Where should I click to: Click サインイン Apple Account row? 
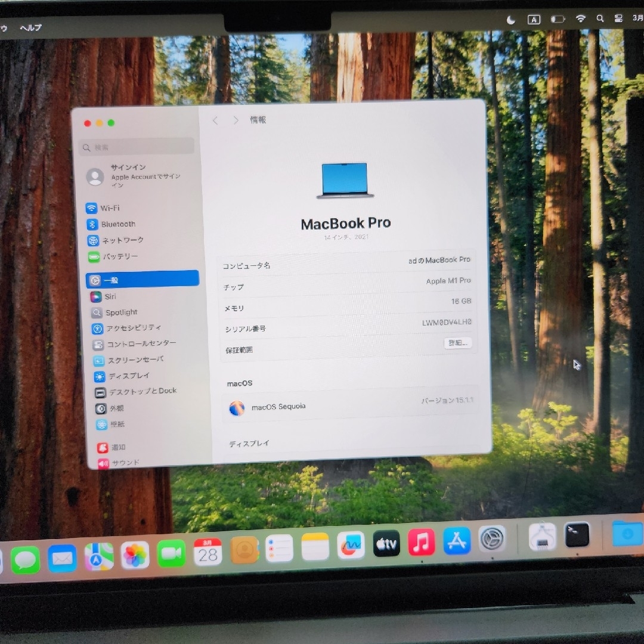pyautogui.click(x=134, y=176)
